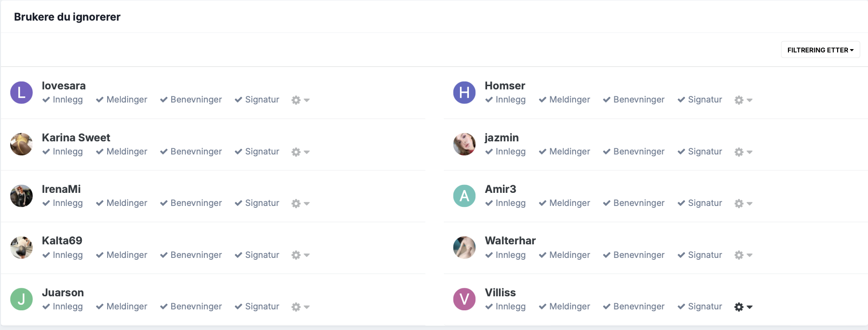Click the gear icon for Homser

[x=739, y=100]
